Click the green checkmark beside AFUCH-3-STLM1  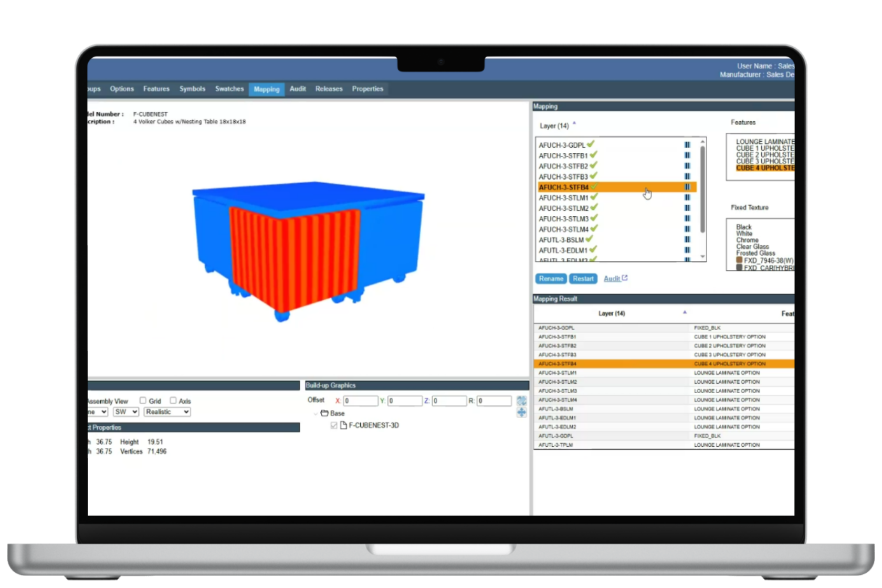(594, 197)
